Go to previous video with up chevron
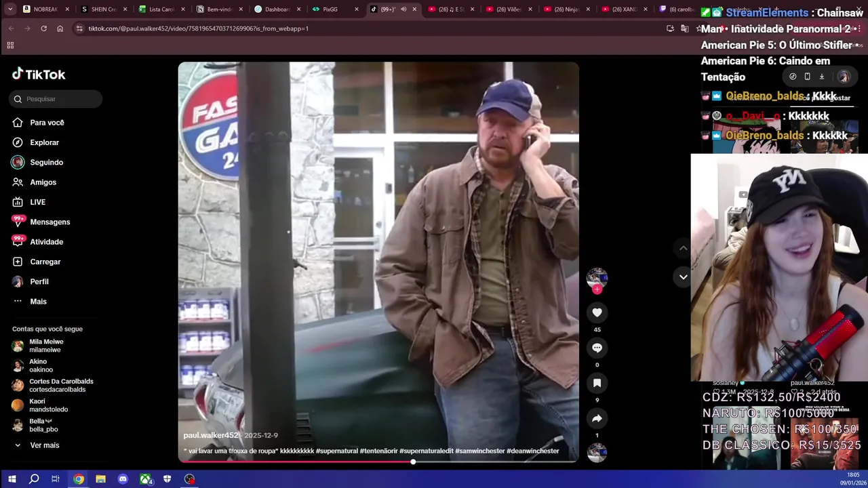This screenshot has height=488, width=868. 683,248
